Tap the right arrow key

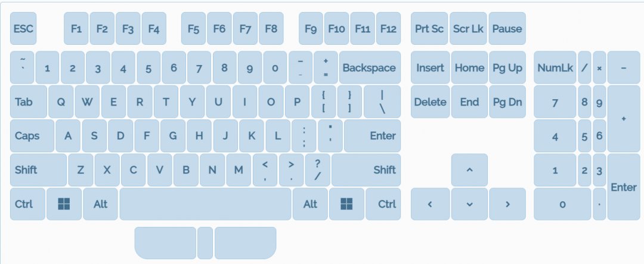click(507, 204)
